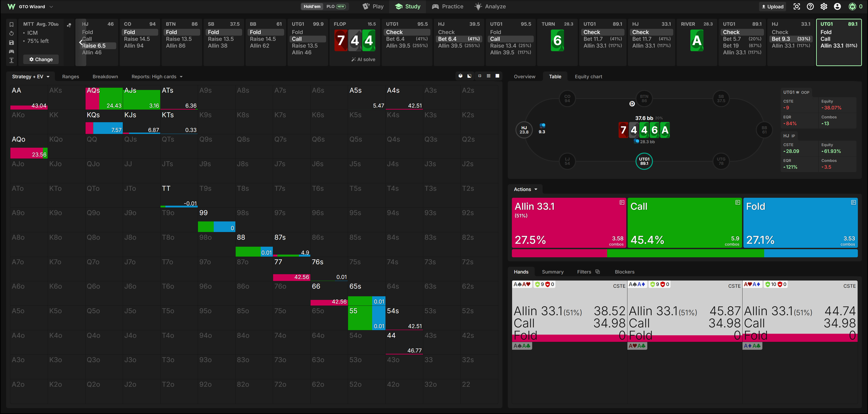Switch to the Equity chart tab
The height and width of the screenshot is (414, 868).
point(588,76)
